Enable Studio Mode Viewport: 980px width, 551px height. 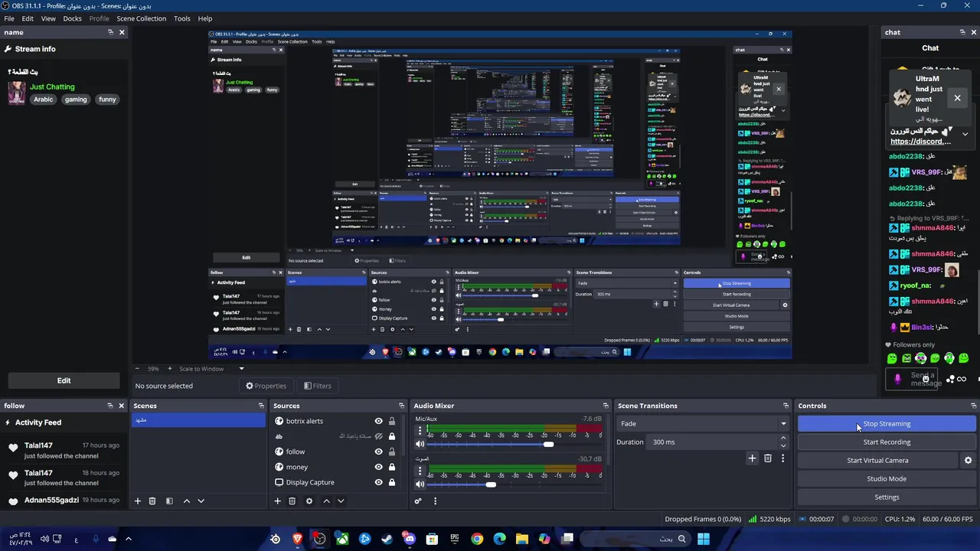tap(887, 479)
